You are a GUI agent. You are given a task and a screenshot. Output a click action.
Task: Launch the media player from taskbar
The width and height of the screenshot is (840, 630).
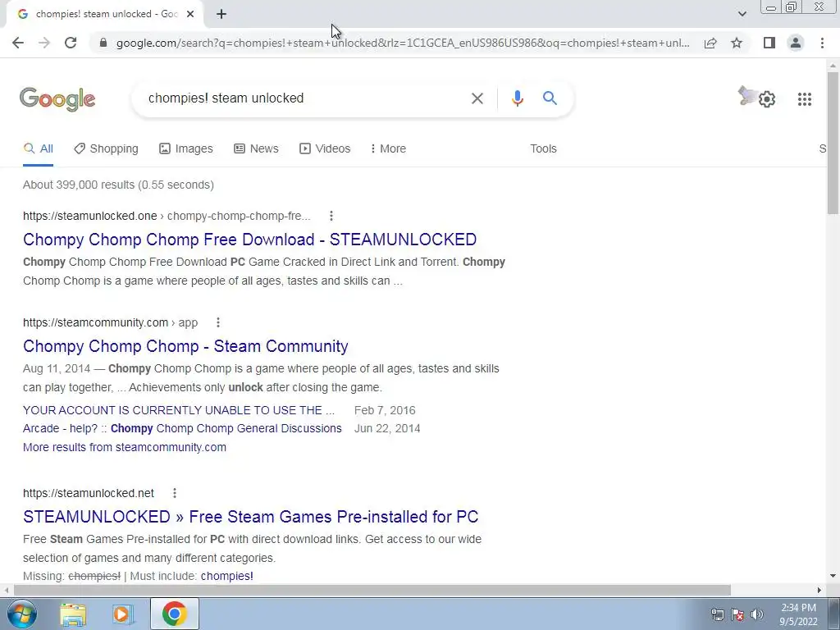(x=122, y=614)
